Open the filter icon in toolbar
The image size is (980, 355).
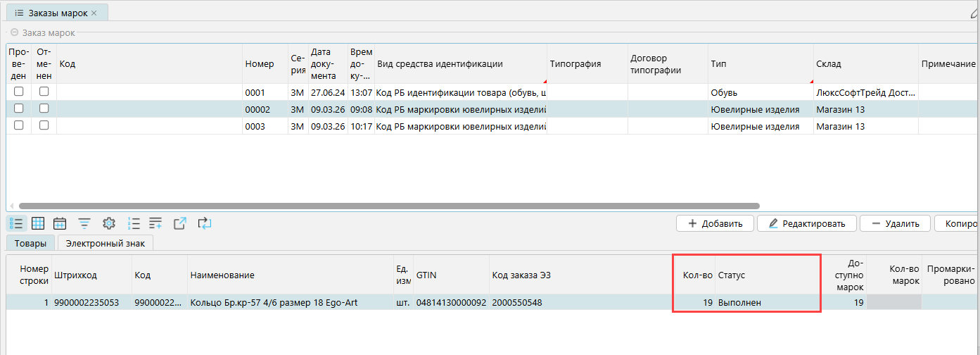coord(84,223)
